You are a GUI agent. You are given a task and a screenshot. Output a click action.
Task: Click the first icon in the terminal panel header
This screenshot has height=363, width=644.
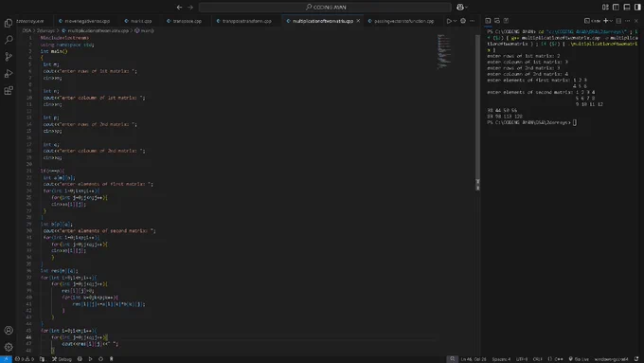[488, 21]
